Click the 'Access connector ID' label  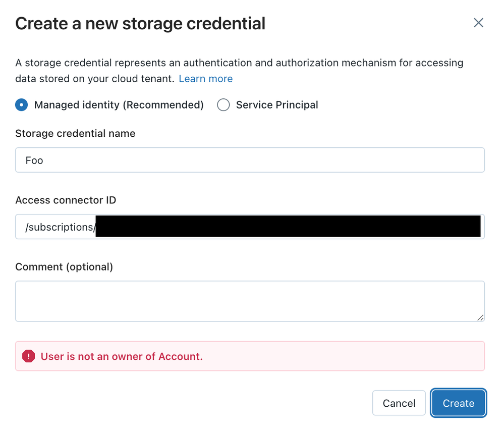point(66,200)
